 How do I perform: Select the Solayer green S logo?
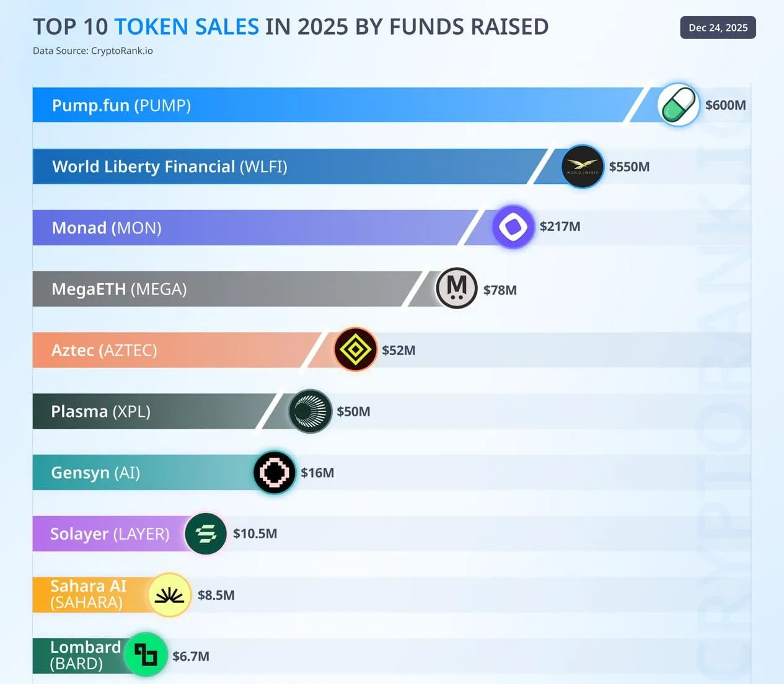[x=206, y=533]
